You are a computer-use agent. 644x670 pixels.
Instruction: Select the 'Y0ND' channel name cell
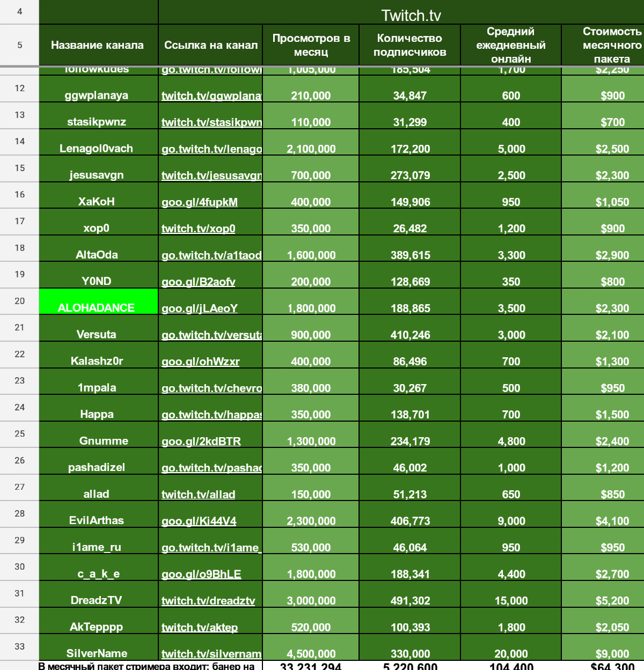pyautogui.click(x=99, y=275)
